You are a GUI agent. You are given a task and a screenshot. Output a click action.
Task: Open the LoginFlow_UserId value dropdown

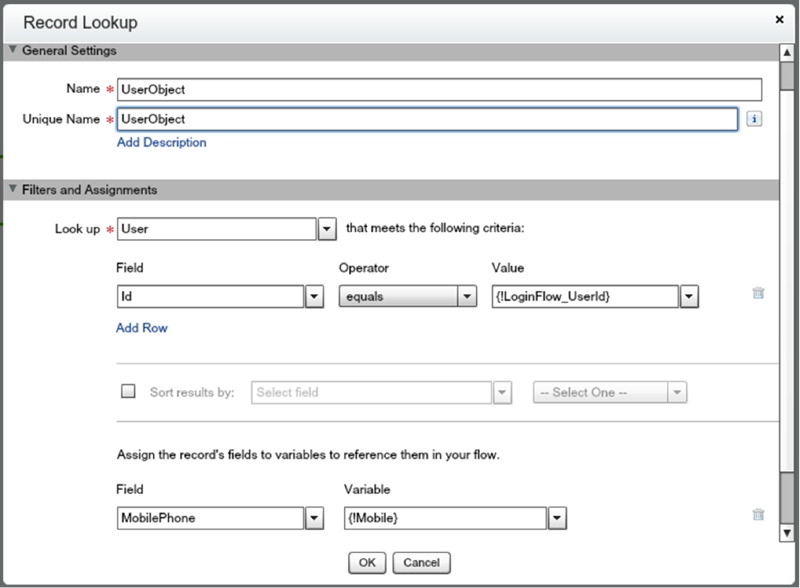(688, 296)
